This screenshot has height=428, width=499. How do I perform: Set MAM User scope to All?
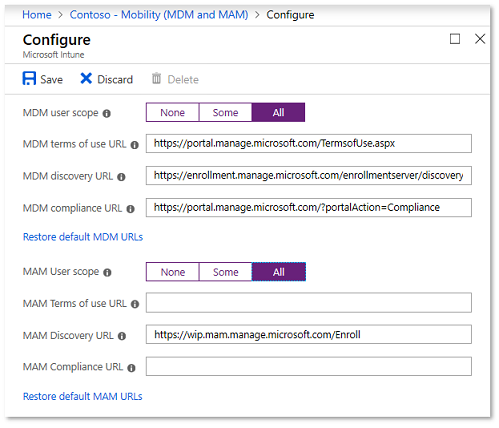tap(279, 272)
